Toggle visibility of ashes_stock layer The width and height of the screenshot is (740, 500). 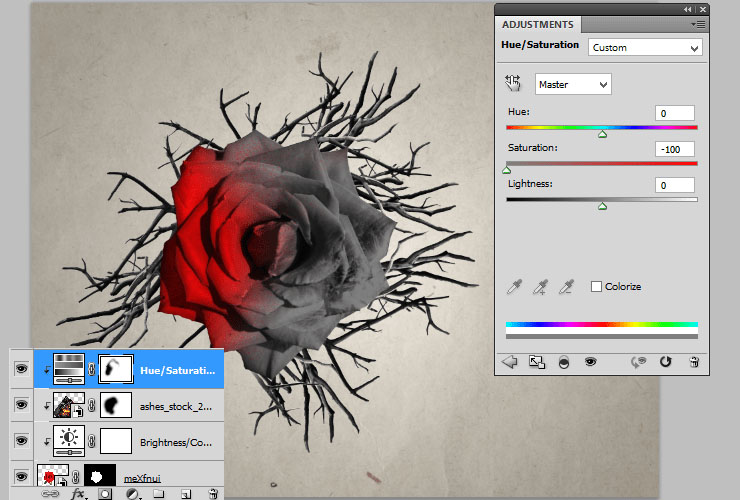pyautogui.click(x=21, y=405)
